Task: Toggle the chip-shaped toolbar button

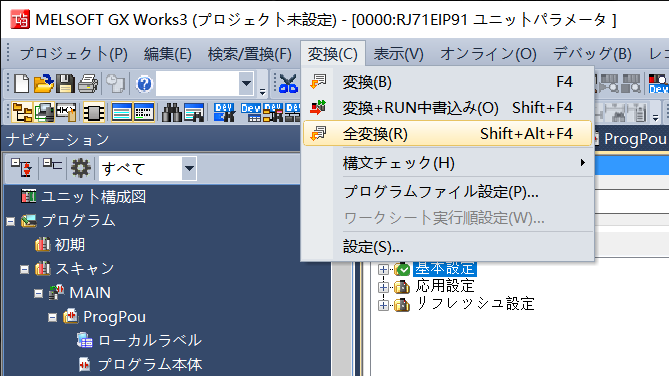Action: tap(93, 113)
